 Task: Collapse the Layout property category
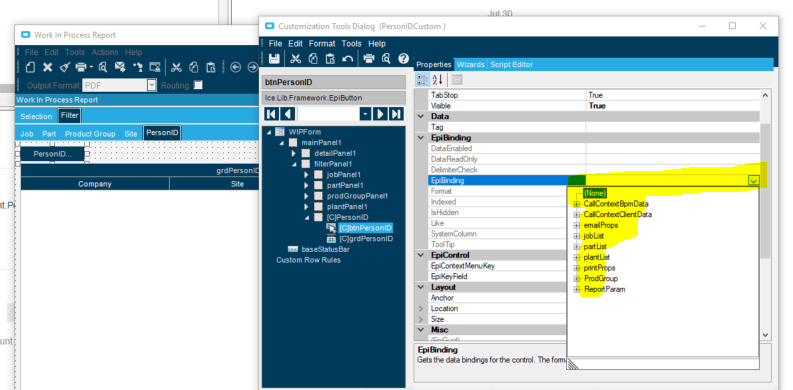pos(421,287)
